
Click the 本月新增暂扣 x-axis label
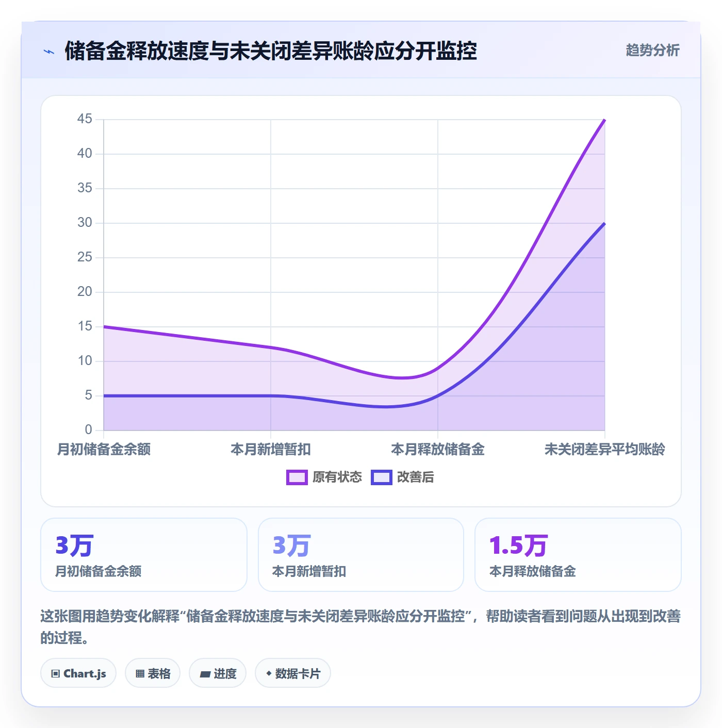pos(271,449)
